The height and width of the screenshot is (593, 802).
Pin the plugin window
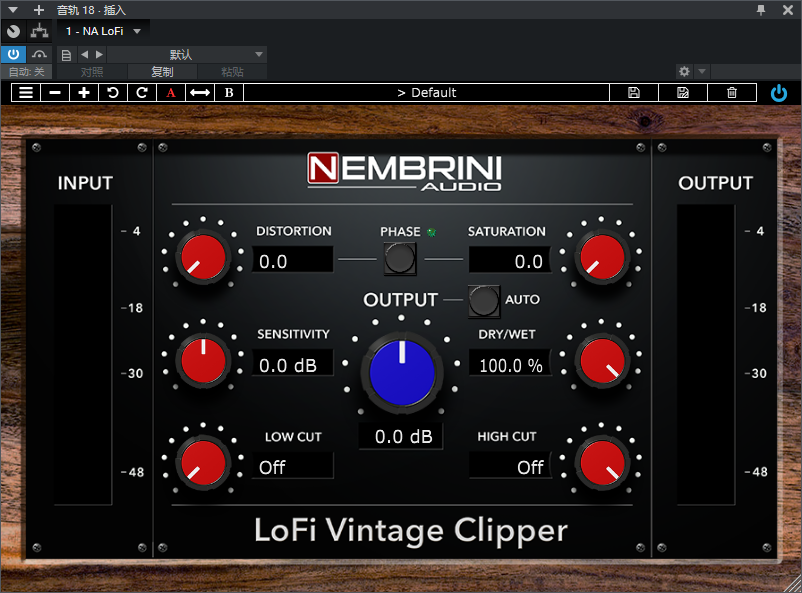(761, 10)
